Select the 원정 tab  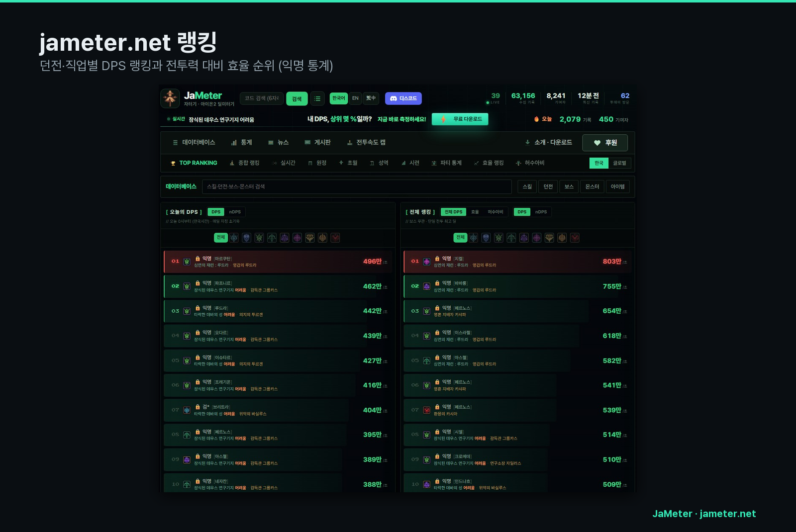coord(317,163)
